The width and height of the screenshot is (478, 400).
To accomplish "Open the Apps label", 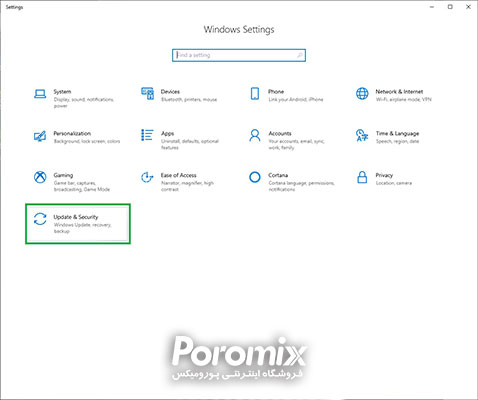I will pyautogui.click(x=168, y=133).
